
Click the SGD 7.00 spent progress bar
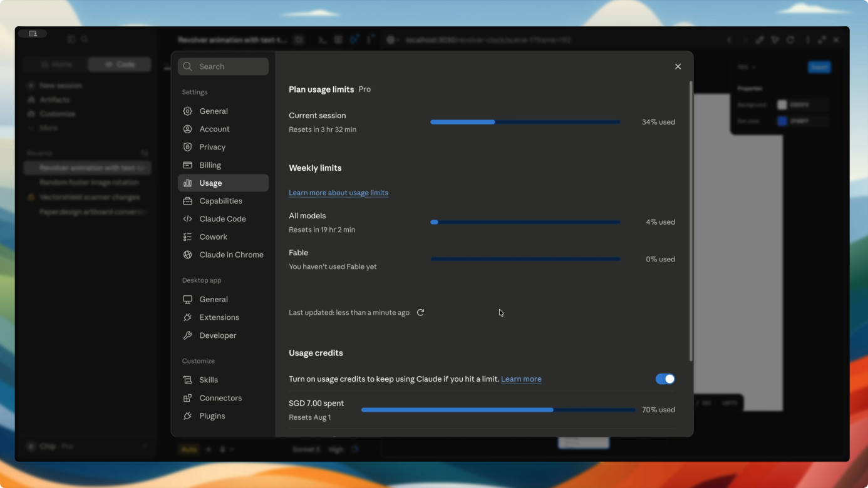(498, 410)
